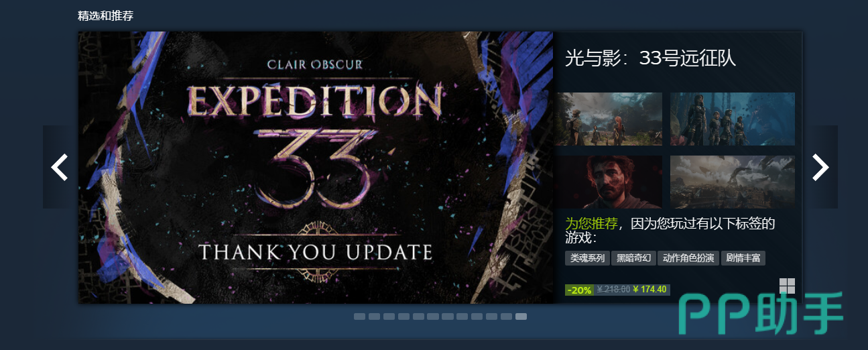This screenshot has height=350, width=868.
Task: View screenshot of ruined cityscape
Action: (733, 182)
